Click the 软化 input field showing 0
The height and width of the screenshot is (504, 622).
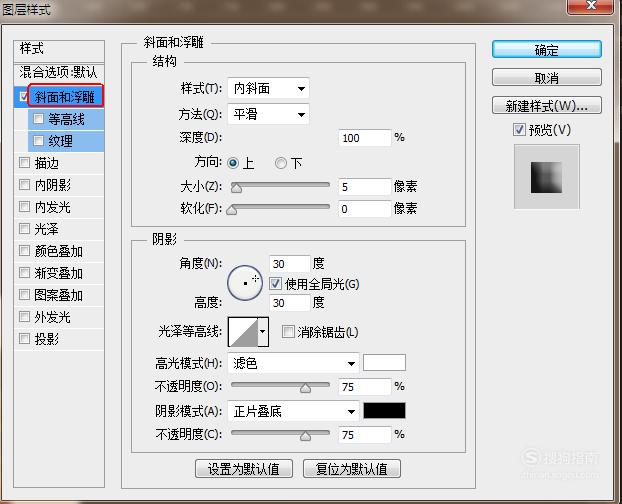pos(365,209)
